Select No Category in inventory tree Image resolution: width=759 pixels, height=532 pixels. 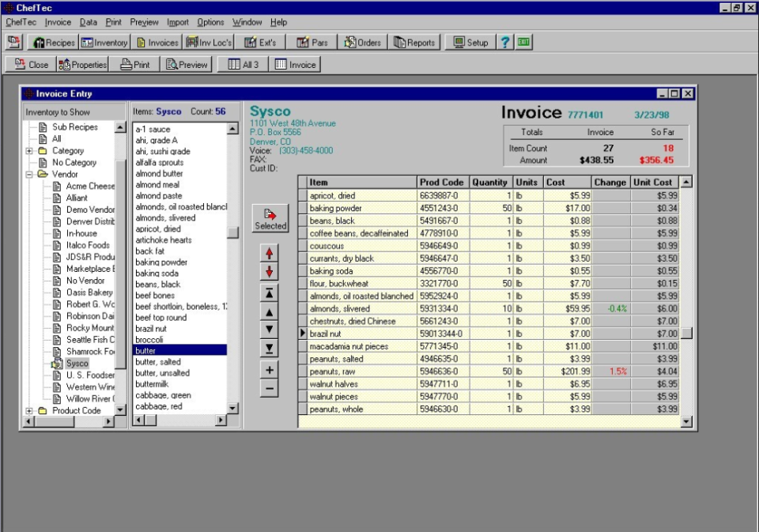click(x=74, y=162)
